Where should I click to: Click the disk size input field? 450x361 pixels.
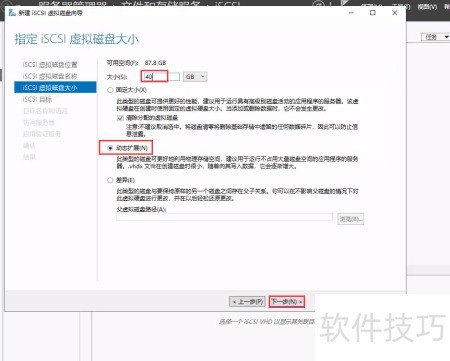[161, 77]
